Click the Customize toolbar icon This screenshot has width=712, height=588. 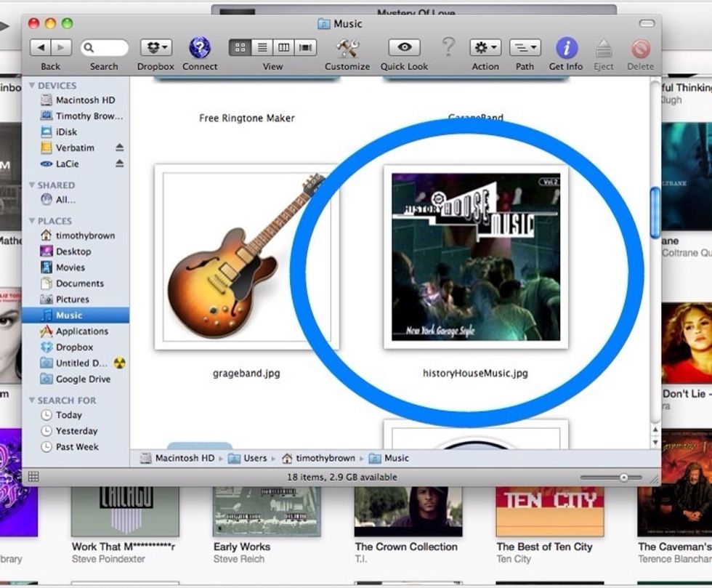pos(347,47)
